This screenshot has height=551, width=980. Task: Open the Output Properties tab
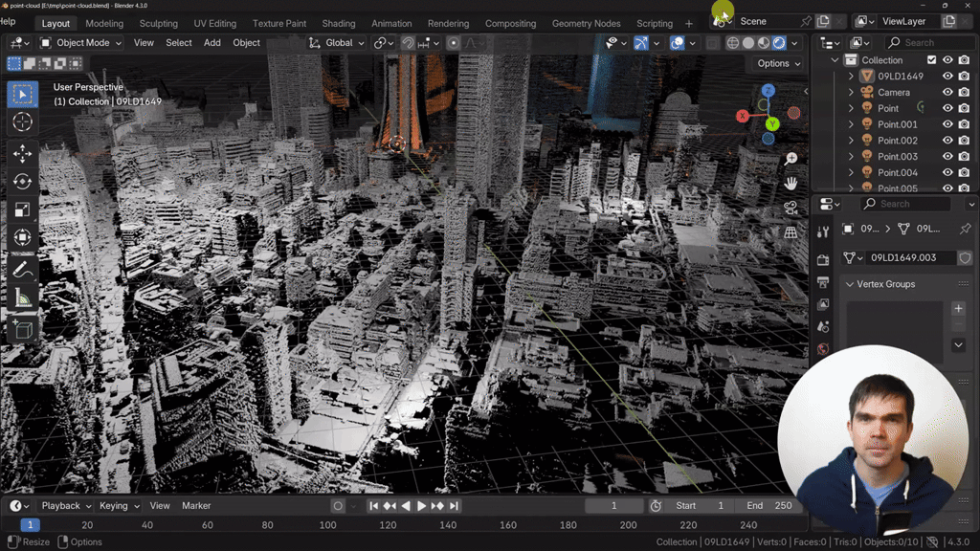[822, 283]
